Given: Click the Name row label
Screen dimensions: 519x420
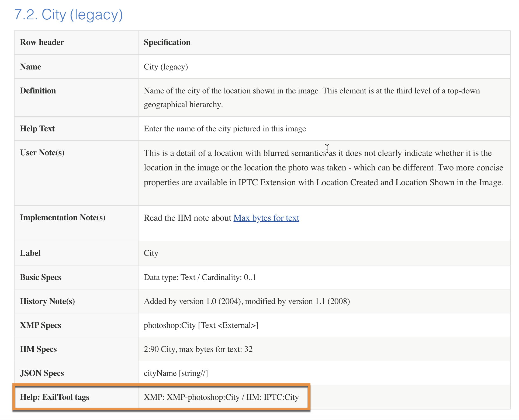Looking at the screenshot, I should click(x=30, y=67).
